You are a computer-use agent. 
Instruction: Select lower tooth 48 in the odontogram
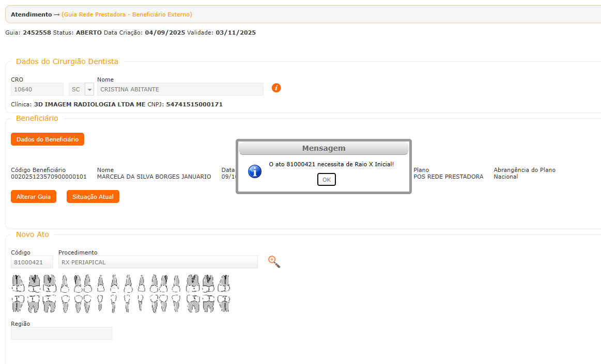[18, 304]
